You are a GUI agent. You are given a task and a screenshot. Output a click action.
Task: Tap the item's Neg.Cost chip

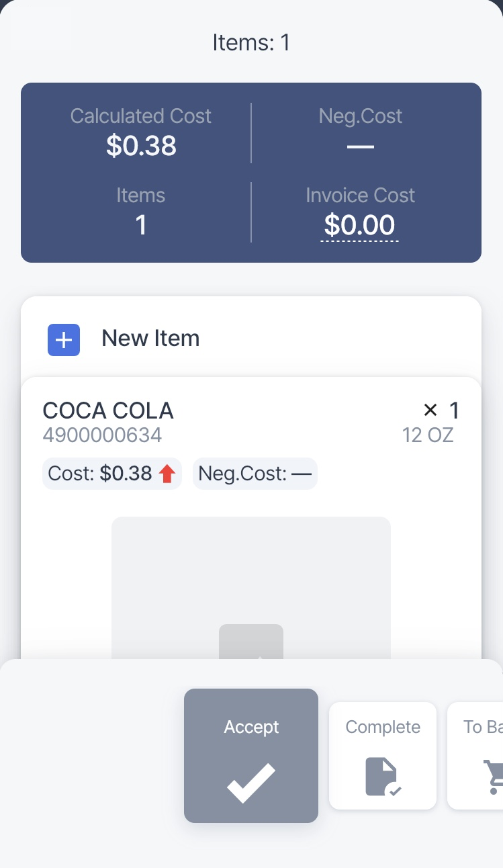click(255, 474)
